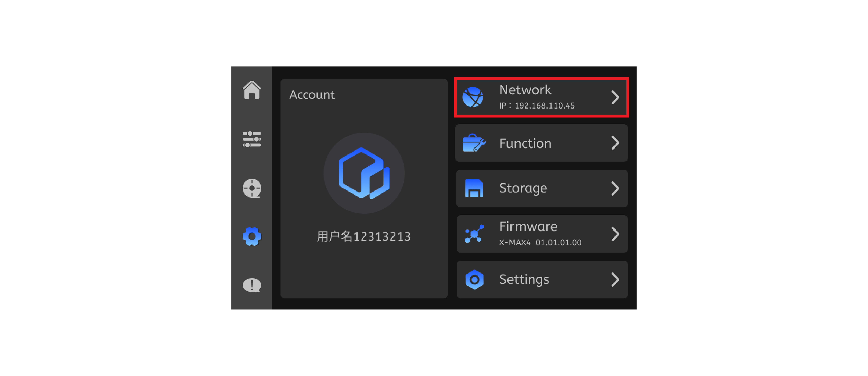868x376 pixels.
Task: Select the filament spool sidebar icon
Action: 252,188
